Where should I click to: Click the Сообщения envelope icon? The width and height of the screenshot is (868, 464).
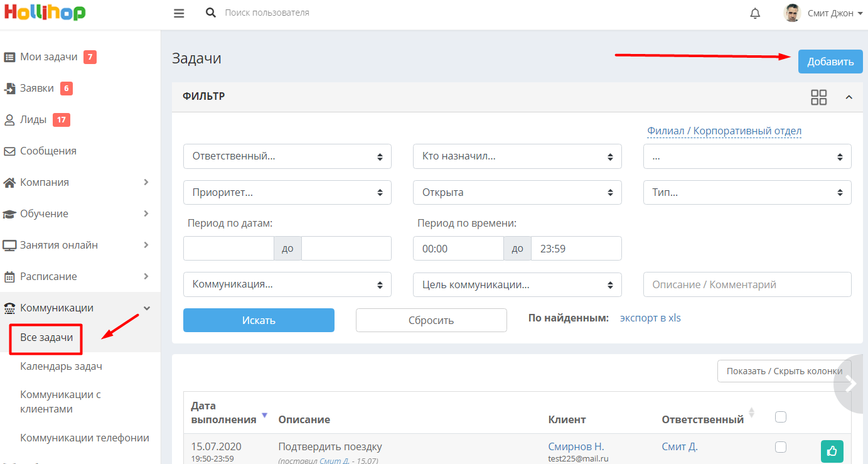click(9, 151)
